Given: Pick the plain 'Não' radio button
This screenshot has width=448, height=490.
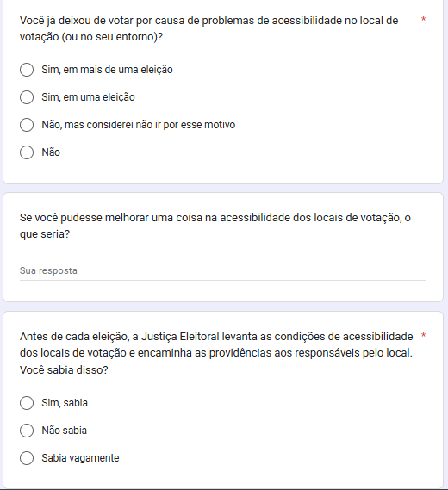Looking at the screenshot, I should [27, 152].
